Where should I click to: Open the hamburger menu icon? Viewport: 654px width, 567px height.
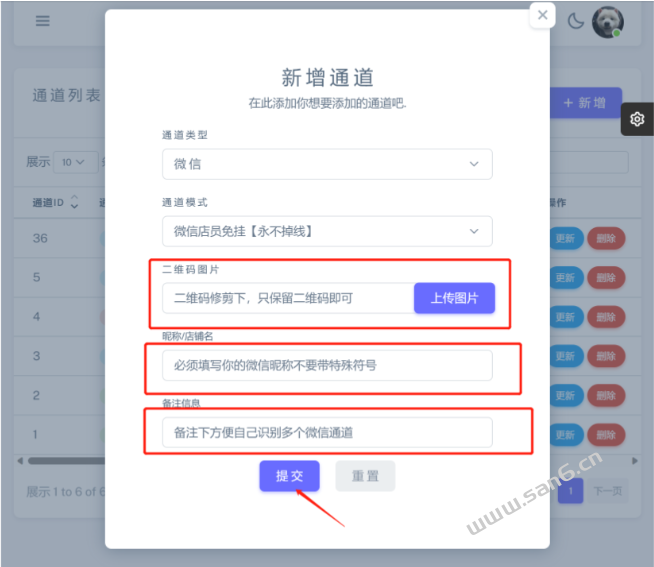click(43, 21)
